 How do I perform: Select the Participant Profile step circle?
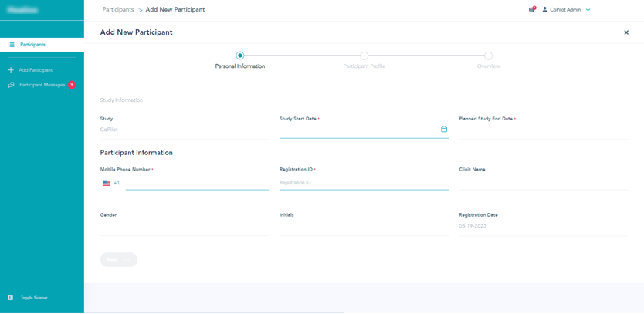pos(364,56)
